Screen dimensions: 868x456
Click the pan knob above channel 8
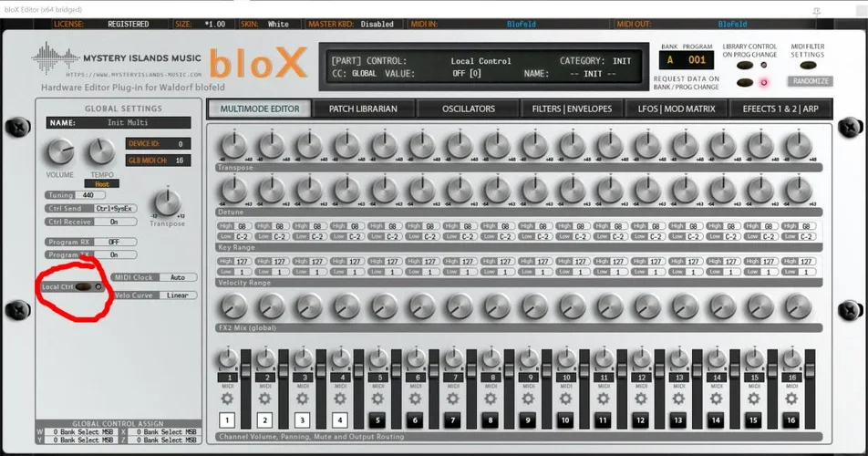coord(491,358)
